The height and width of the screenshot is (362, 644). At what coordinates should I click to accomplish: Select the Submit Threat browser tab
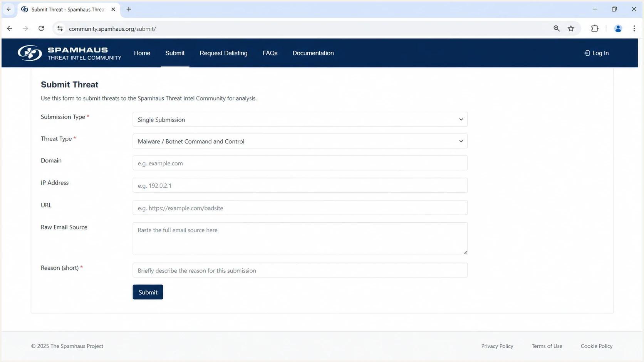point(69,9)
